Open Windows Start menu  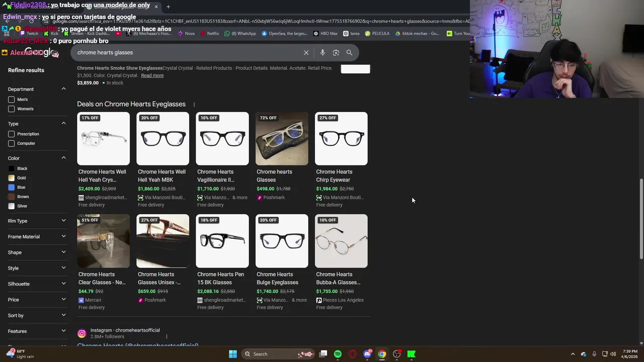(233, 354)
